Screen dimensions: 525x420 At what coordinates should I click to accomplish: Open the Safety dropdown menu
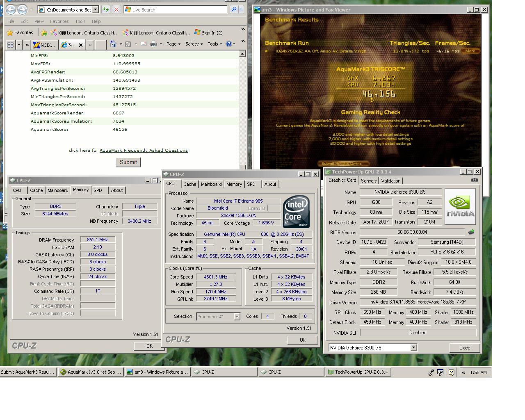pyautogui.click(x=194, y=44)
